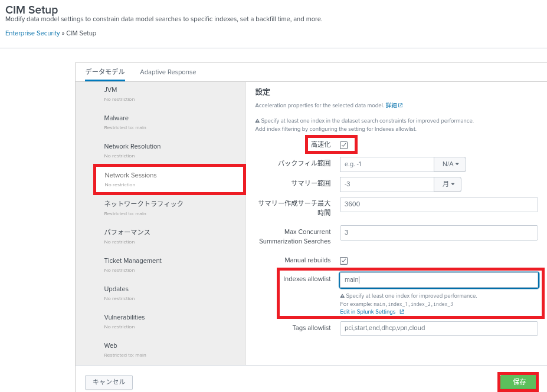Click the Tags allowlist input field
The height and width of the screenshot is (392, 547).
coord(438,328)
